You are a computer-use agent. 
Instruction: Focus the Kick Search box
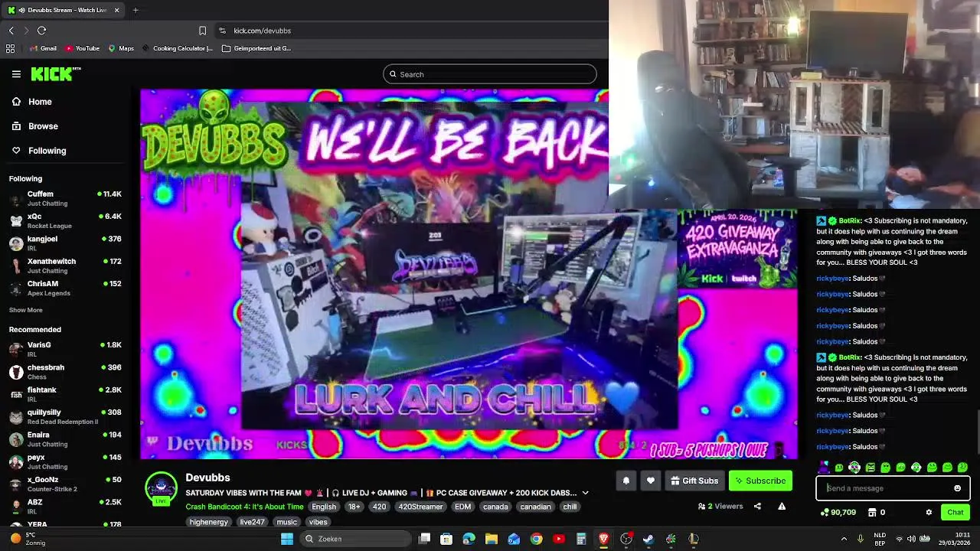(x=490, y=74)
